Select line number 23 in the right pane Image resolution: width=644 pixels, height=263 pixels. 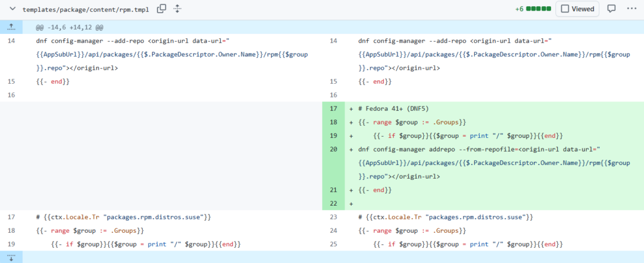pos(333,217)
